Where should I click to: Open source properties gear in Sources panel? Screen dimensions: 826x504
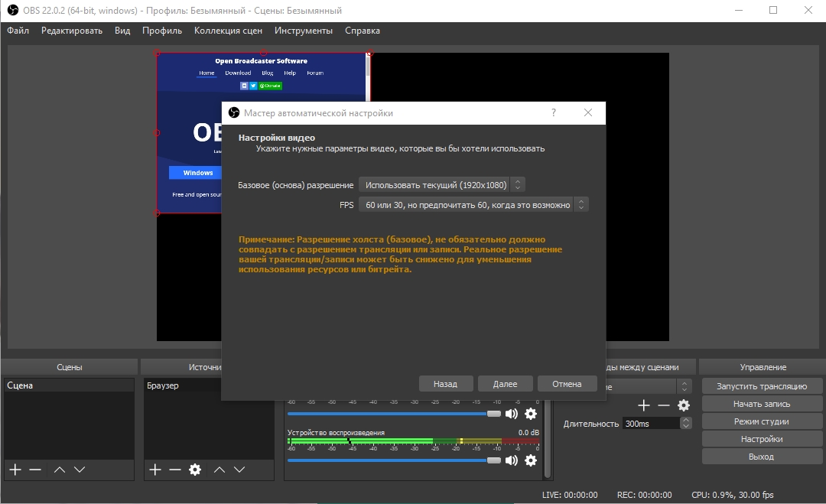[195, 470]
